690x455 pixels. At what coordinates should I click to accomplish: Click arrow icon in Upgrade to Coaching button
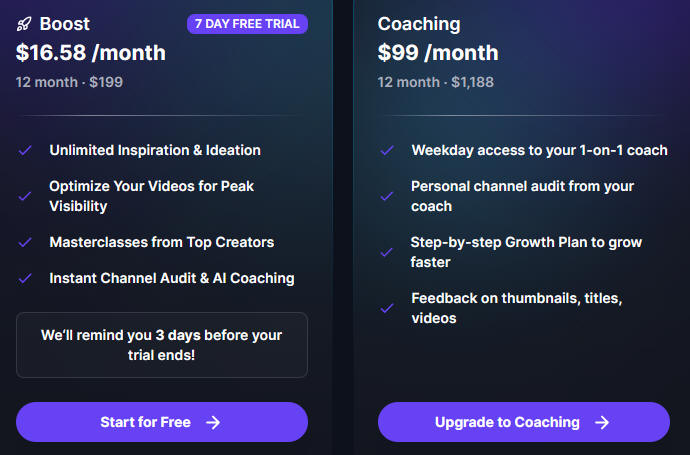[x=602, y=422]
